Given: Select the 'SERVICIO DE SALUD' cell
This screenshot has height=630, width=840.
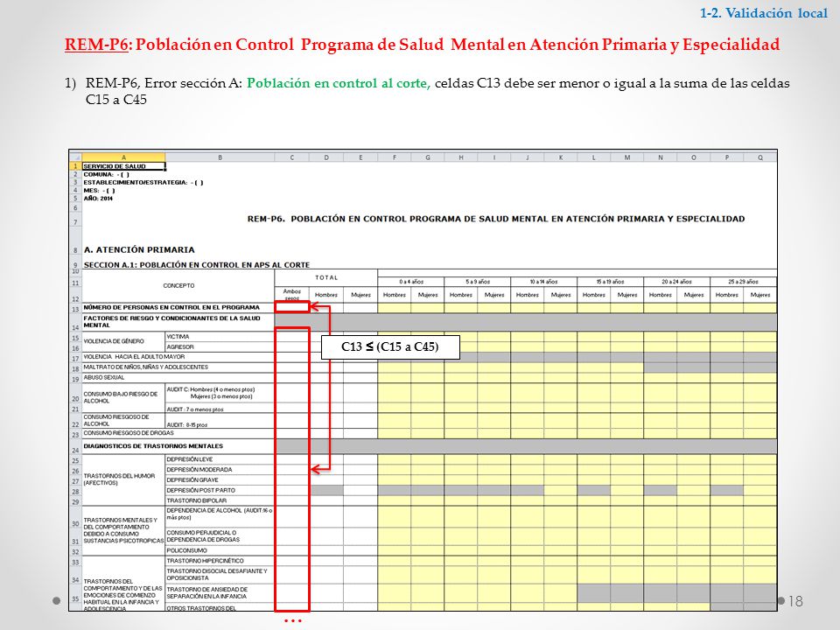Looking at the screenshot, I should 123,166.
